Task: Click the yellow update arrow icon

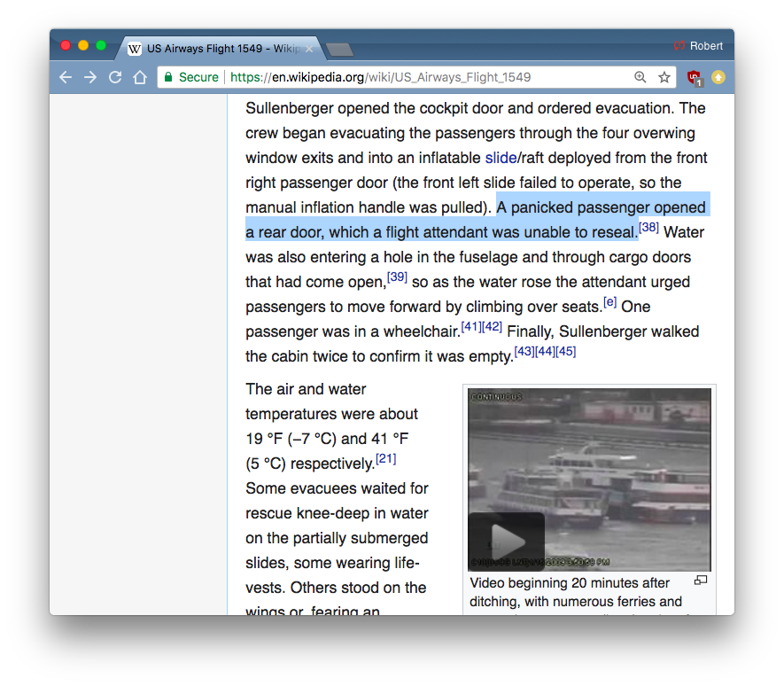Action: click(x=718, y=77)
